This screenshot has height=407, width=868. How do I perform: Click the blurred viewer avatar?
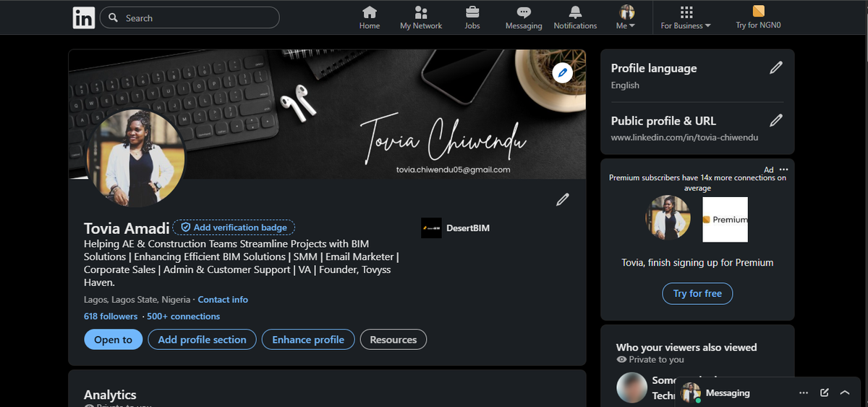[631, 387]
